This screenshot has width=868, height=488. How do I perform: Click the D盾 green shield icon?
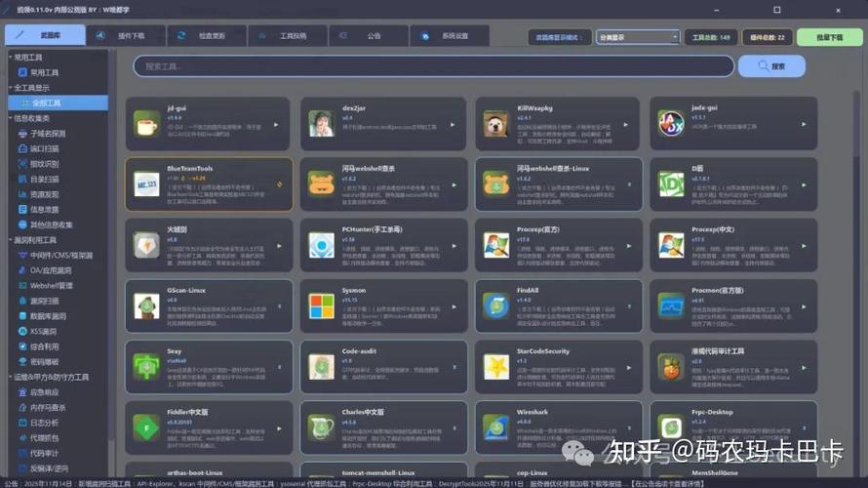click(671, 183)
